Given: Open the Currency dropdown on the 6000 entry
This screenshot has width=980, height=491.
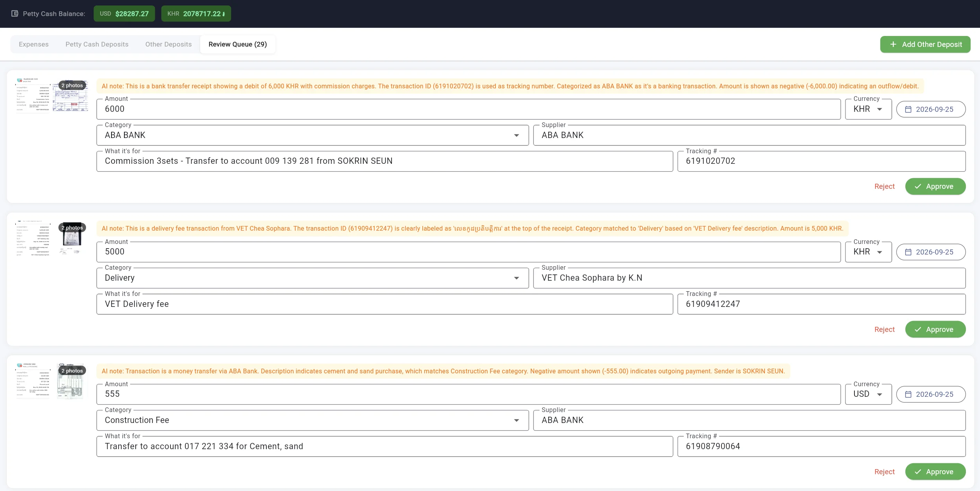Looking at the screenshot, I should [868, 109].
